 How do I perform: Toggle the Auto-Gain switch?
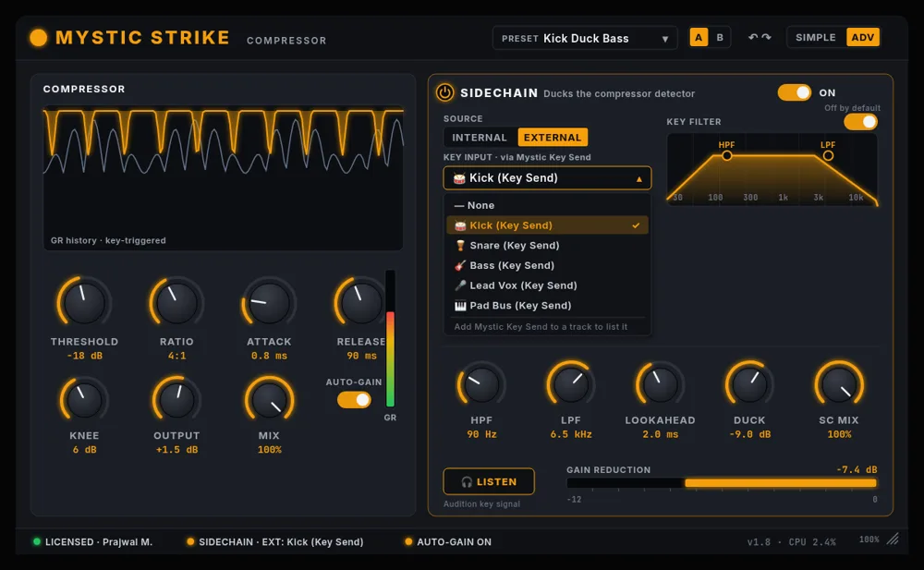(x=354, y=400)
